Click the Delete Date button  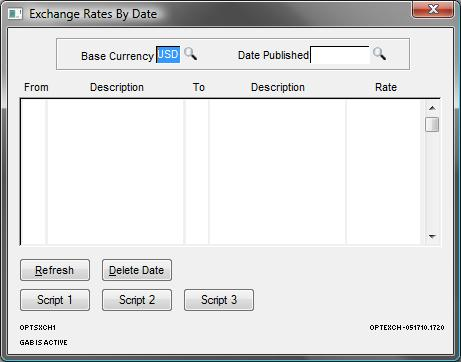pyautogui.click(x=137, y=270)
